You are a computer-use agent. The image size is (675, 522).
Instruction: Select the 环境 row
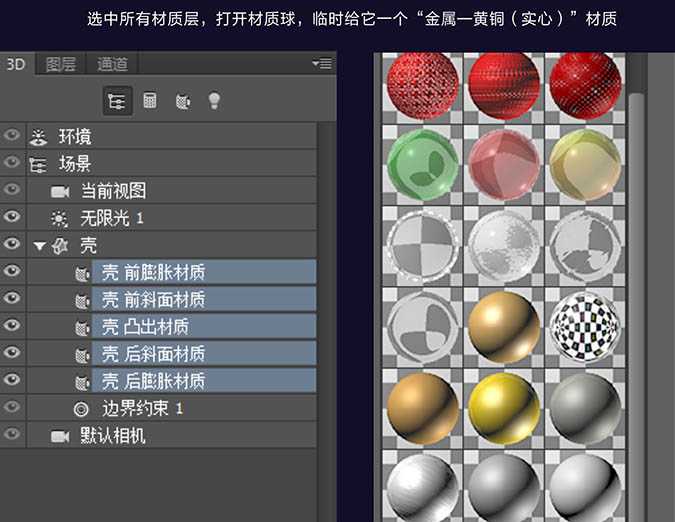point(172,136)
